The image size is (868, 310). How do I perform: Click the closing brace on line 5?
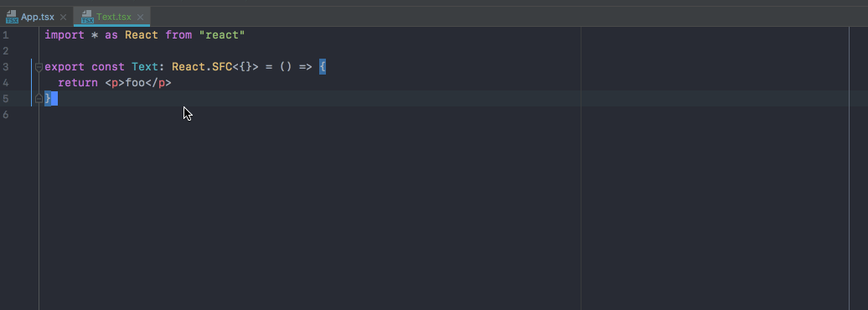(48, 99)
